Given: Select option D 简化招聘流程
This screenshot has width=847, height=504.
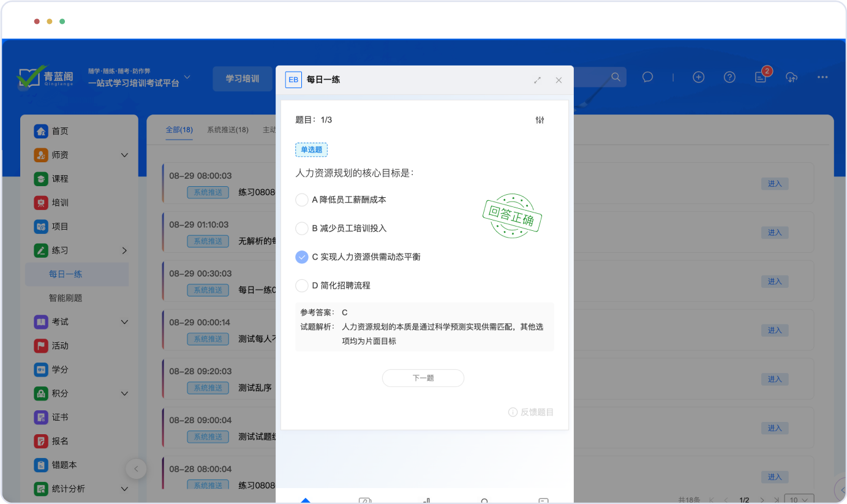Looking at the screenshot, I should click(302, 285).
